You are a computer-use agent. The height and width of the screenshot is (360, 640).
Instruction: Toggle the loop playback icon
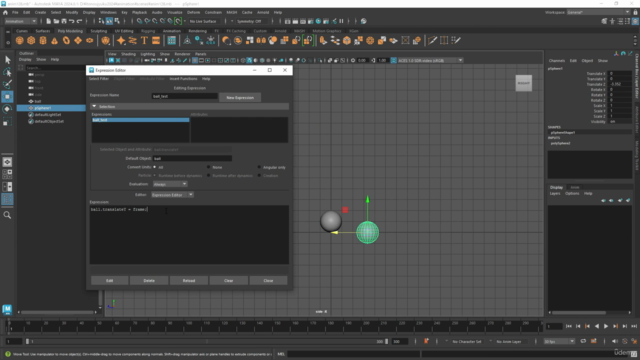(x=583, y=341)
